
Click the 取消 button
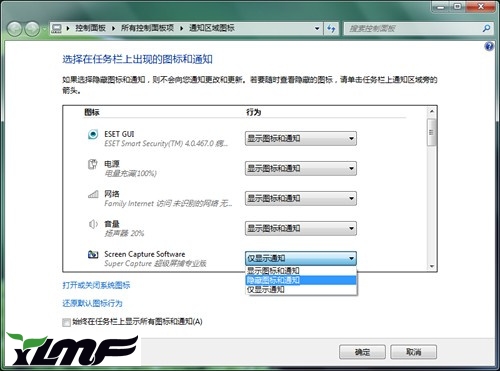tap(413, 352)
